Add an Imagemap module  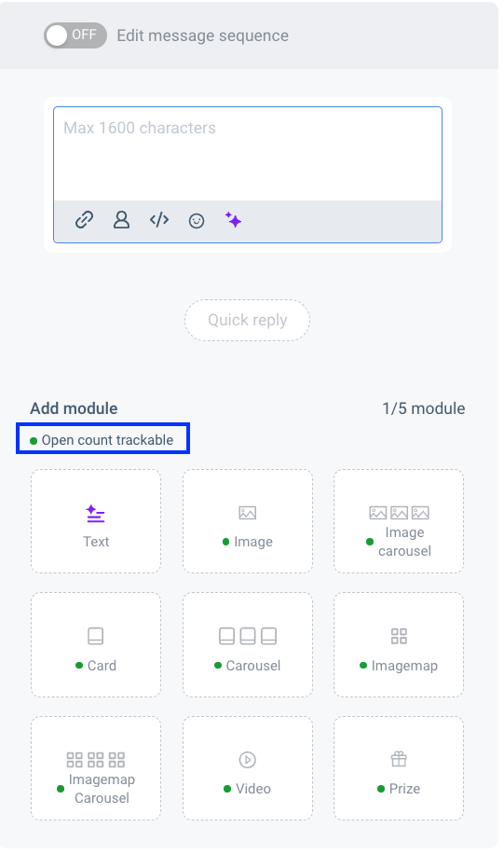399,644
